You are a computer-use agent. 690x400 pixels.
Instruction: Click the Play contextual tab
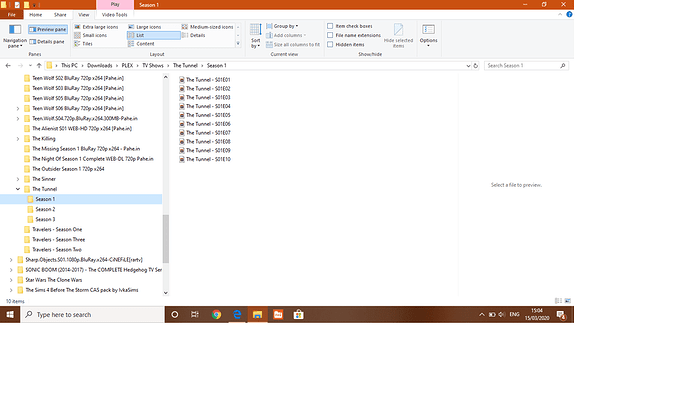pyautogui.click(x=115, y=4)
